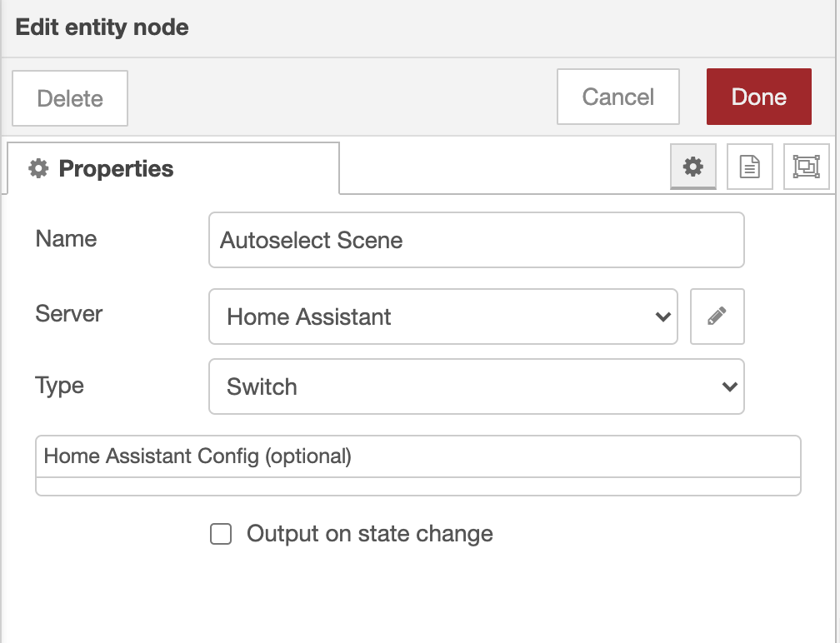The image size is (840, 643).
Task: Edit the Home Assistant server config
Action: point(717,317)
